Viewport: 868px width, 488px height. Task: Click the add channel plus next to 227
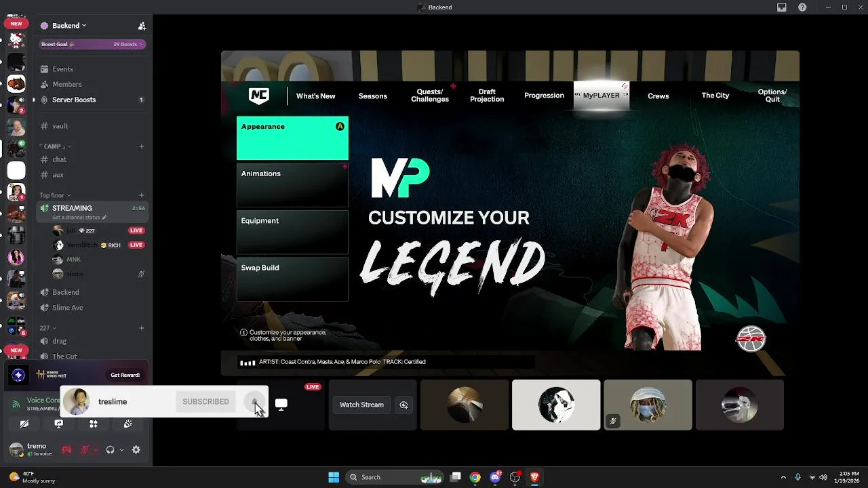[x=141, y=328]
